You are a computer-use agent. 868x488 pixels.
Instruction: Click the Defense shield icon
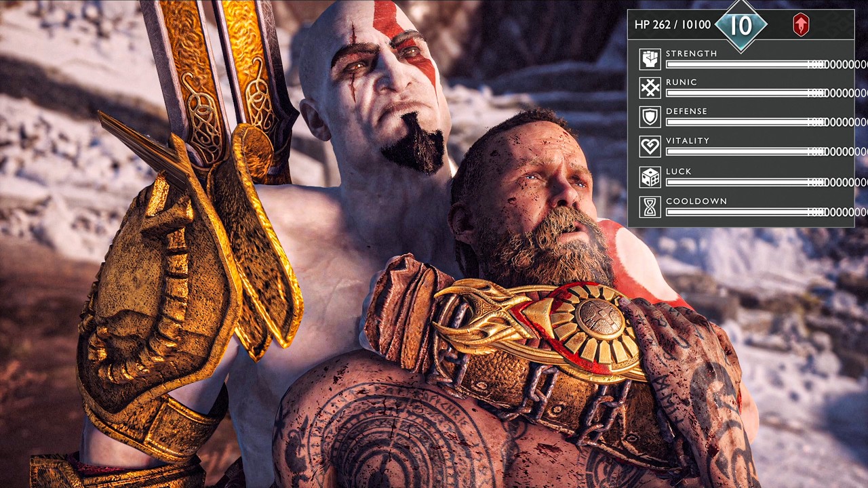pyautogui.click(x=650, y=117)
